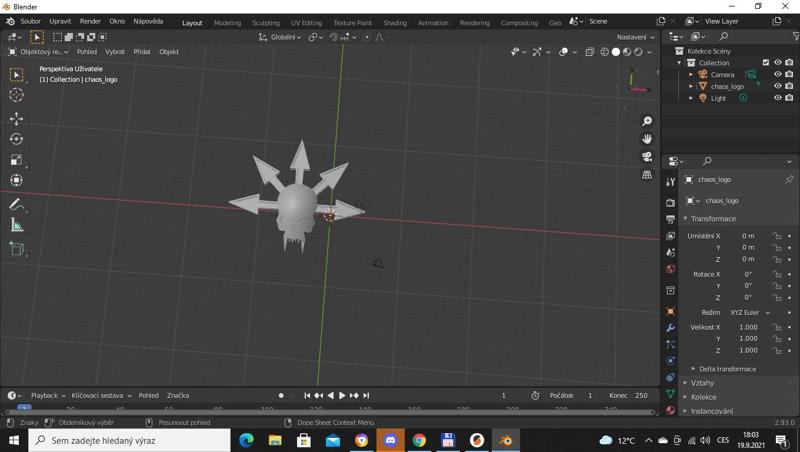
Task: Click the Značka timeline menu
Action: click(178, 395)
